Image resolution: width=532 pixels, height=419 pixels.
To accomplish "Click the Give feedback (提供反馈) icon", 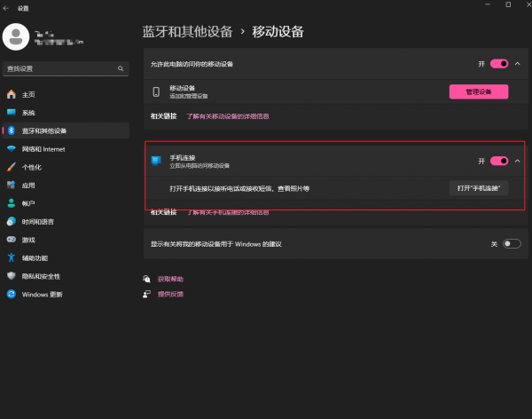I will (x=146, y=294).
